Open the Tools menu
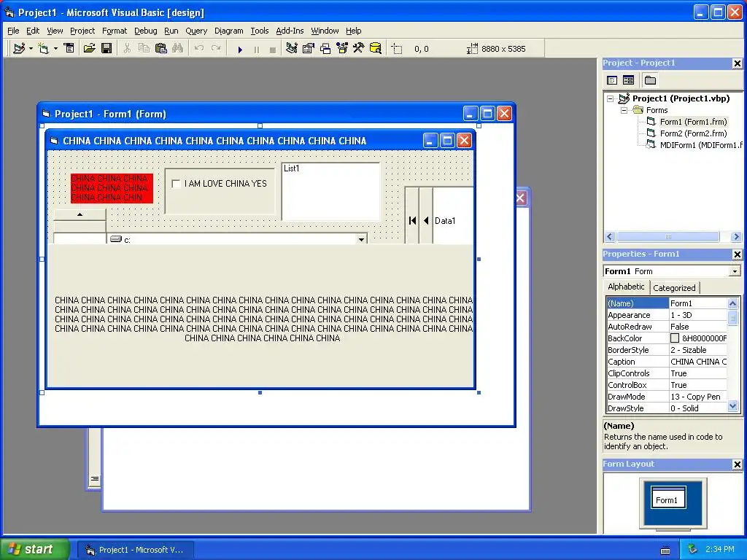Image resolution: width=747 pixels, height=560 pixels. tap(260, 31)
